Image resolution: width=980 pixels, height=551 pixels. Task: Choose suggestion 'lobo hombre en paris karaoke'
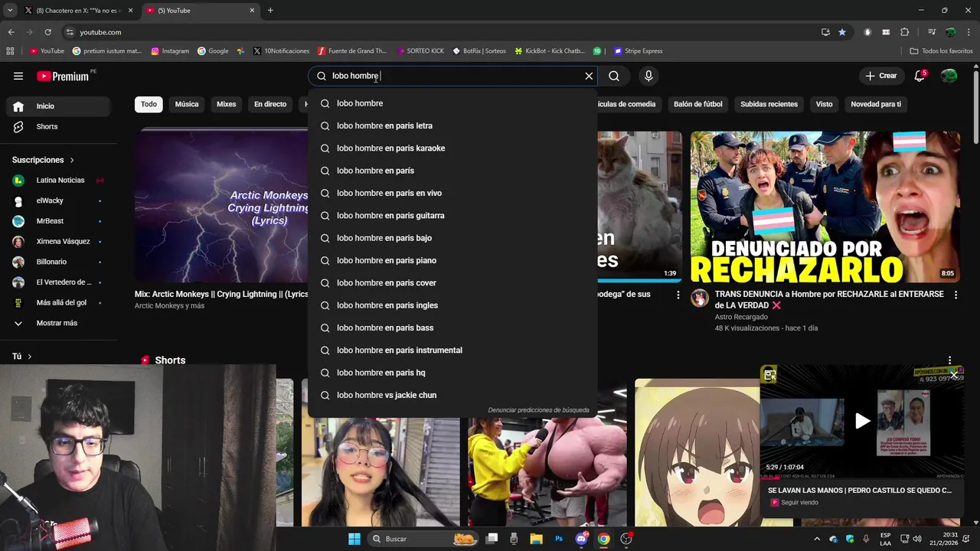pyautogui.click(x=452, y=148)
